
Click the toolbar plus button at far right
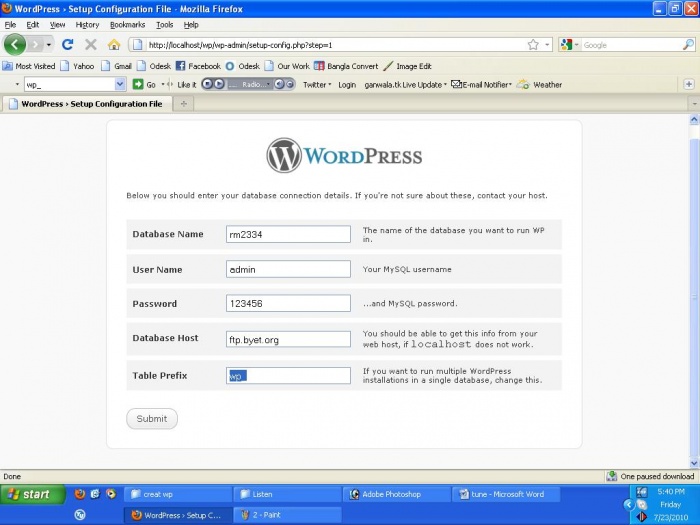[x=689, y=84]
